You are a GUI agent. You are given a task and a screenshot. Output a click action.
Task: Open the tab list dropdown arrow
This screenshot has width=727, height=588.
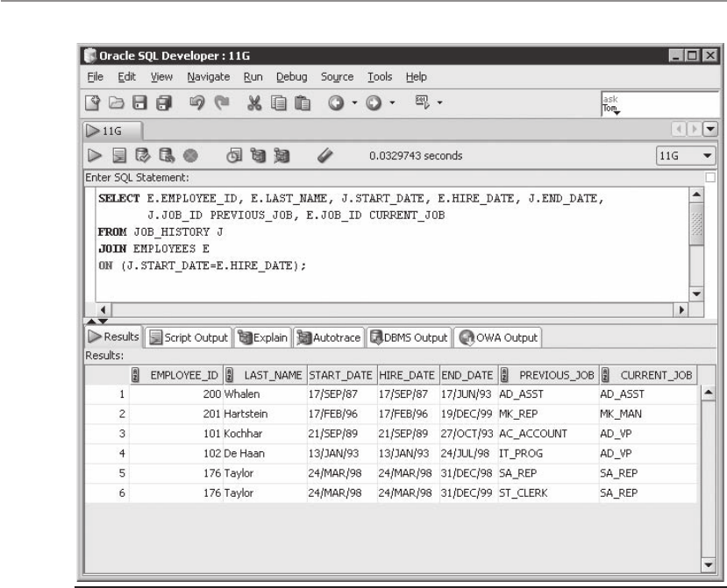[x=710, y=130]
